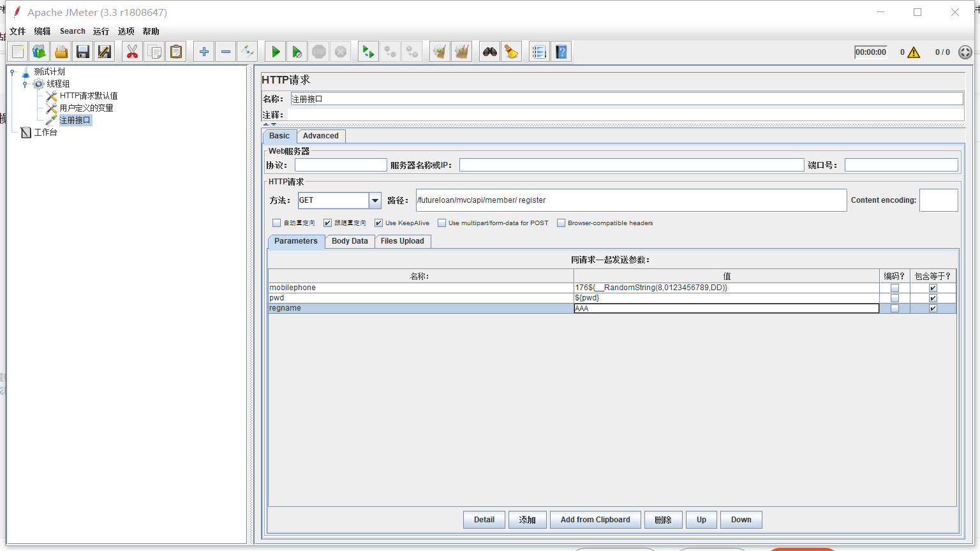Image resolution: width=980 pixels, height=551 pixels.
Task: Uncheck 包含等于? for mobilephone row
Action: [x=933, y=288]
